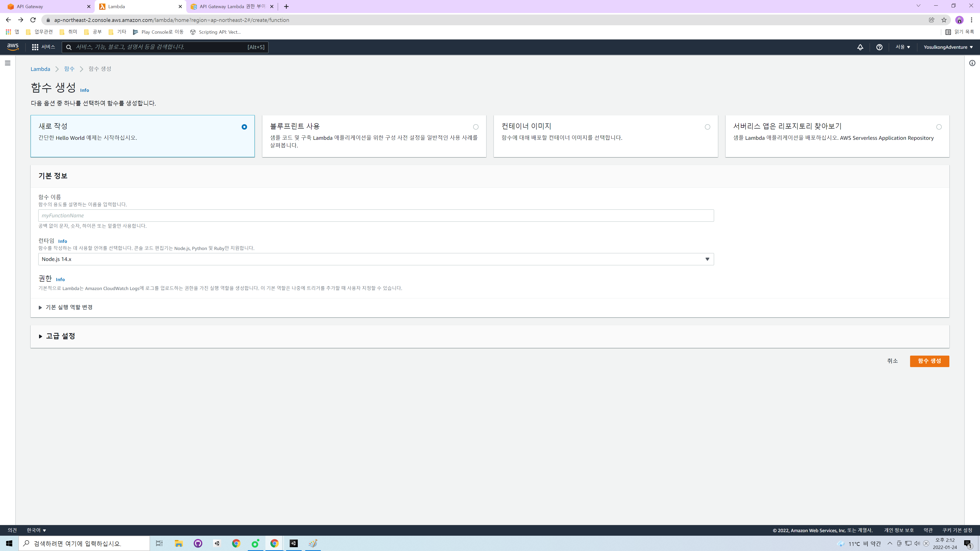Click the 취소 cancel button
The height and width of the screenshot is (551, 980).
point(892,361)
